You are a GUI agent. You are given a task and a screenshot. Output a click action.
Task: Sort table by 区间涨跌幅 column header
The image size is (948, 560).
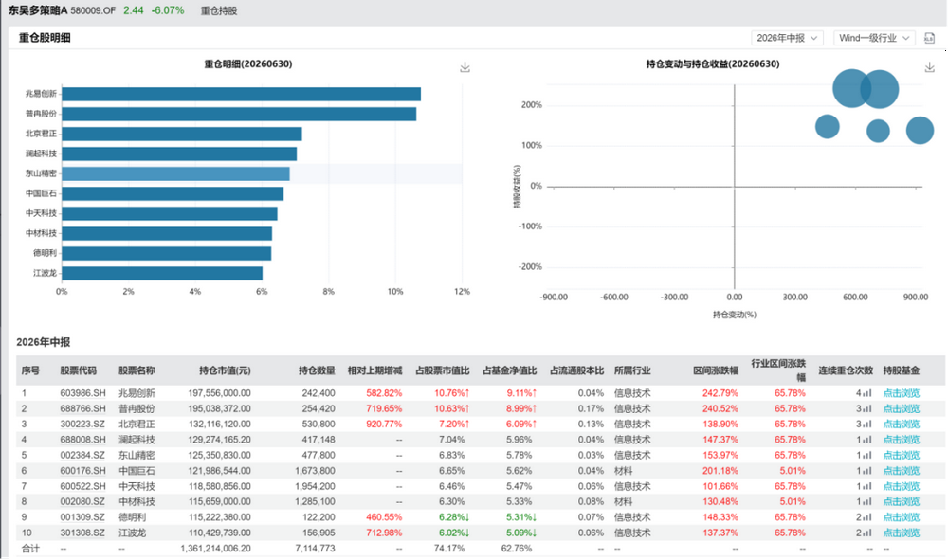tap(716, 370)
